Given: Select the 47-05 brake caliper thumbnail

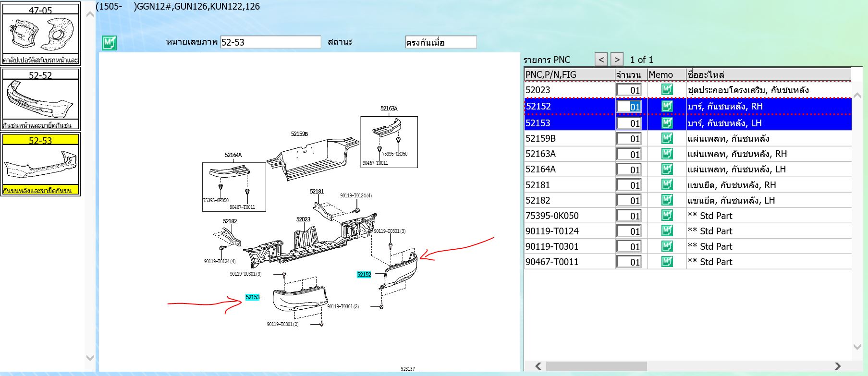Looking at the screenshot, I should [40, 35].
